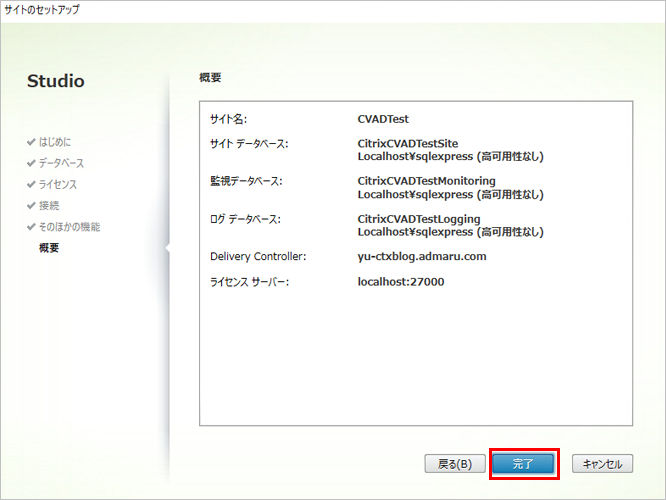Go to the データベース step
Viewport: 666px width, 500px height.
(x=61, y=163)
